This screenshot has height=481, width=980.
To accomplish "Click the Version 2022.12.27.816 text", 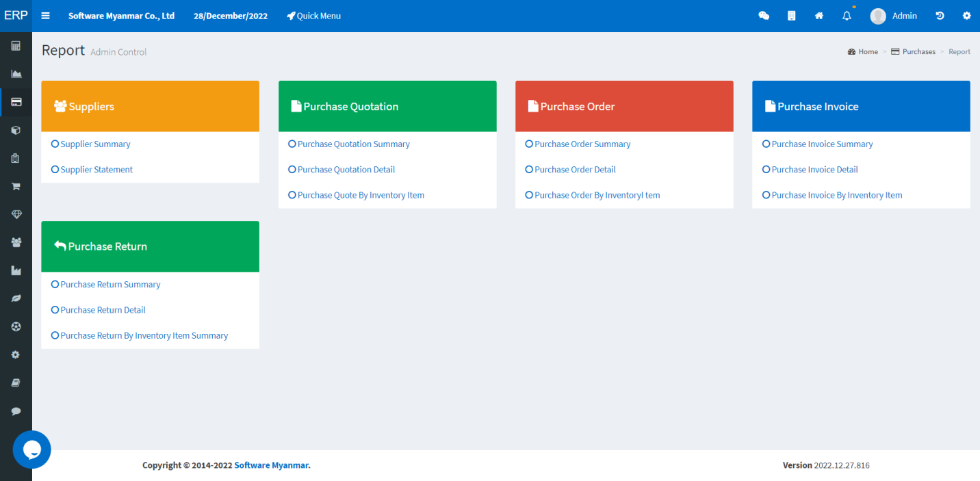I will (x=826, y=465).
